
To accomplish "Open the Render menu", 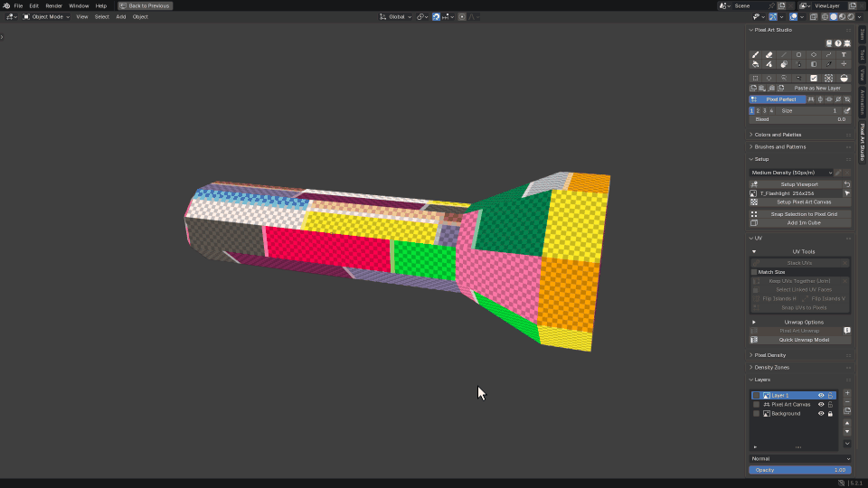I will 53,5.
